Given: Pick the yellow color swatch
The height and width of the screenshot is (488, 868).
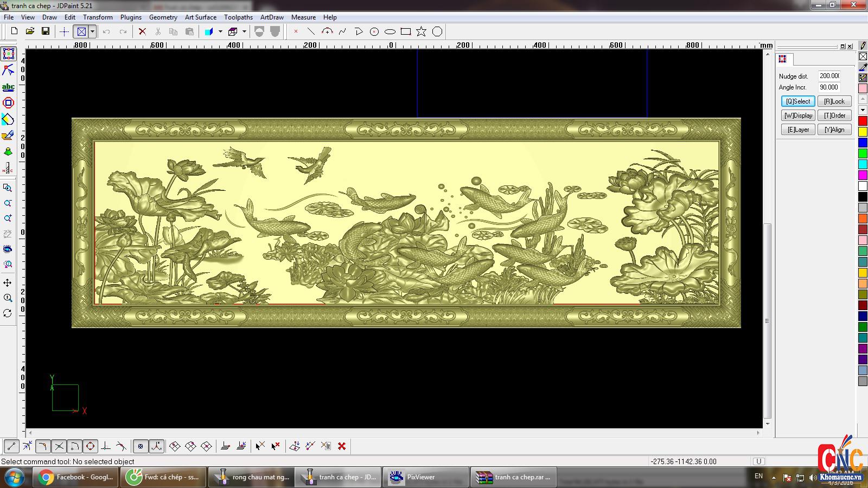Looking at the screenshot, I should click(863, 132).
